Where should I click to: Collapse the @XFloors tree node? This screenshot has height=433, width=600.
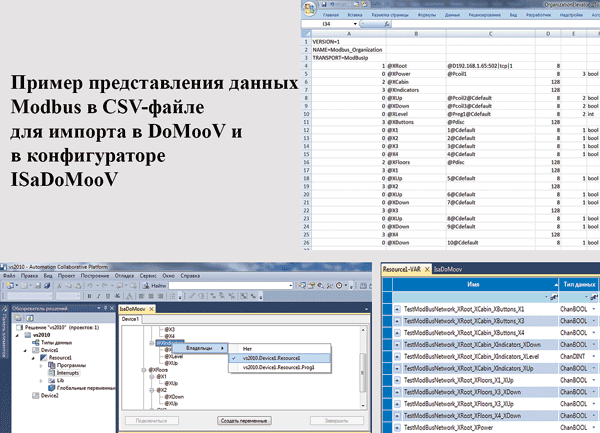[x=144, y=370]
